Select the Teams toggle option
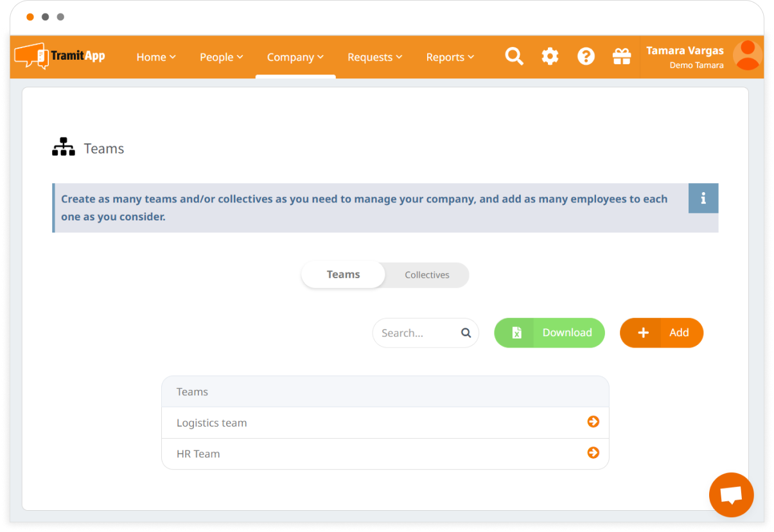774x532 pixels. pos(343,275)
